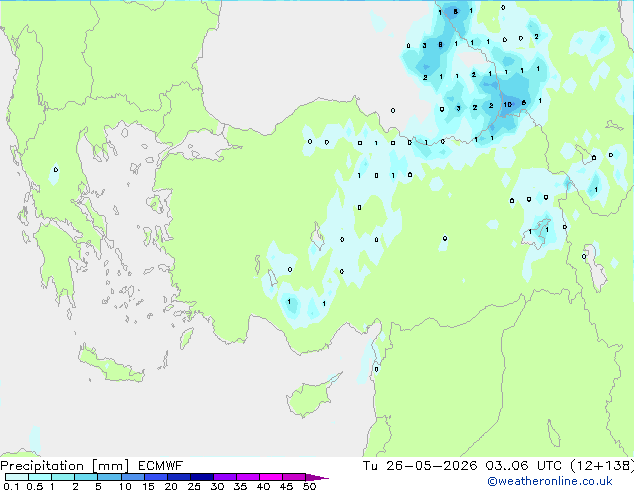This screenshot has height=490, width=634.
Task: Click the 'Precipitation [mm]' title text
Action: 65,466
